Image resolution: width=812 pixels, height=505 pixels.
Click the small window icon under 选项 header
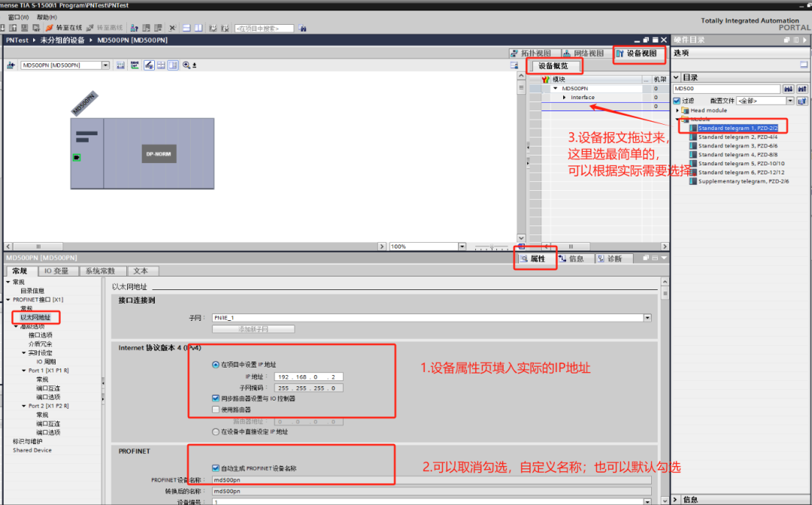(x=804, y=65)
